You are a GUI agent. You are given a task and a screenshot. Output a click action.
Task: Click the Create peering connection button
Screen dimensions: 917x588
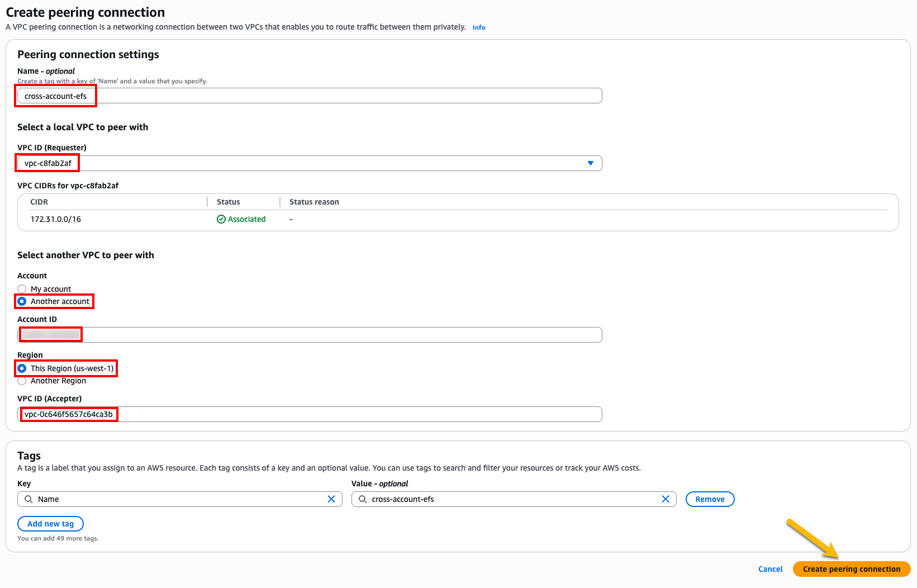point(851,568)
